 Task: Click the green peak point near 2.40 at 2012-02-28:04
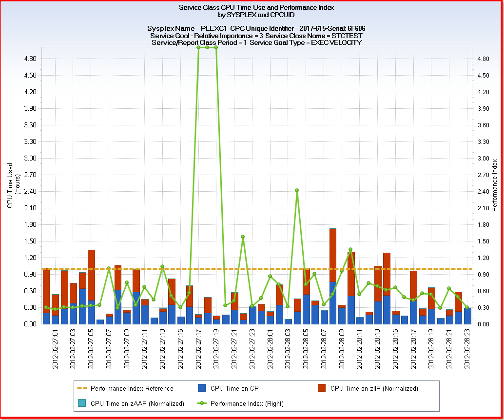click(x=297, y=190)
